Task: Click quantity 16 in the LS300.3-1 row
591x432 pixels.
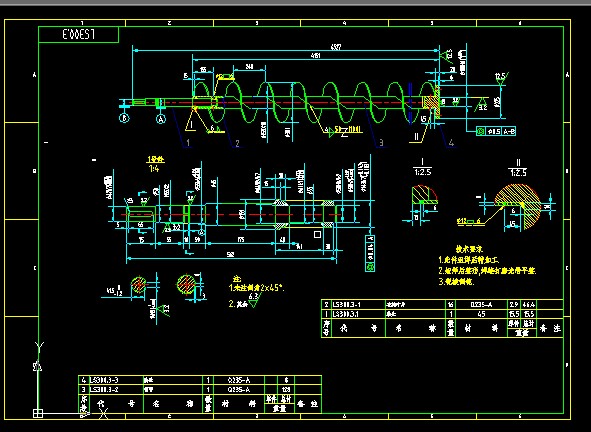Action: (x=451, y=305)
